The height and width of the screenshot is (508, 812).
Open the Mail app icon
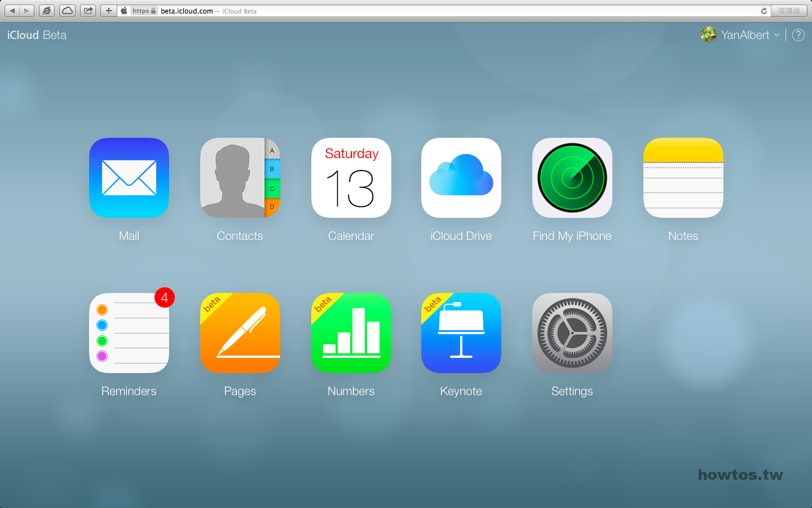(x=129, y=178)
